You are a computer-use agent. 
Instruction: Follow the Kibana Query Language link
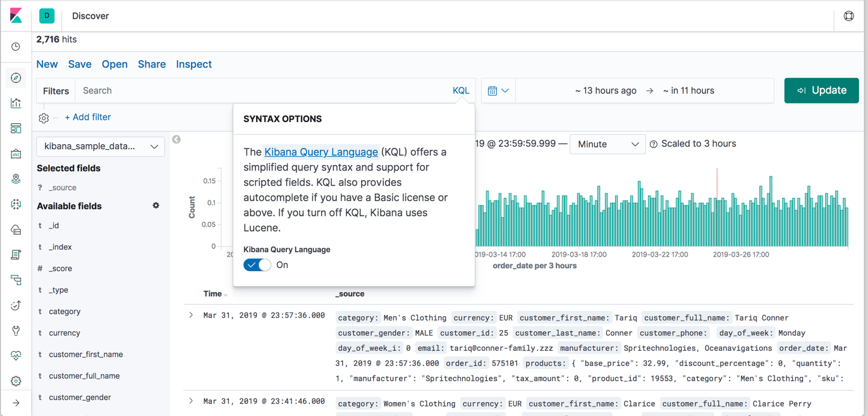click(321, 152)
